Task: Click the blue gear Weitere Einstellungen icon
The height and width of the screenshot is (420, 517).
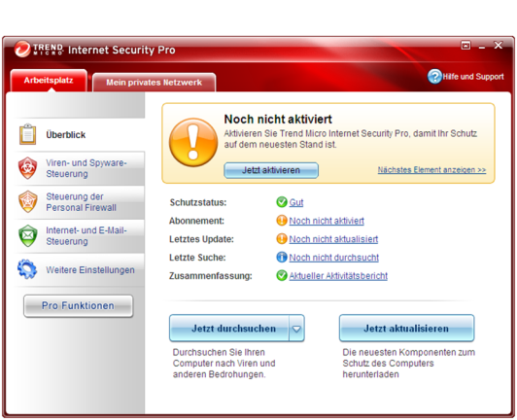Action: [x=27, y=269]
